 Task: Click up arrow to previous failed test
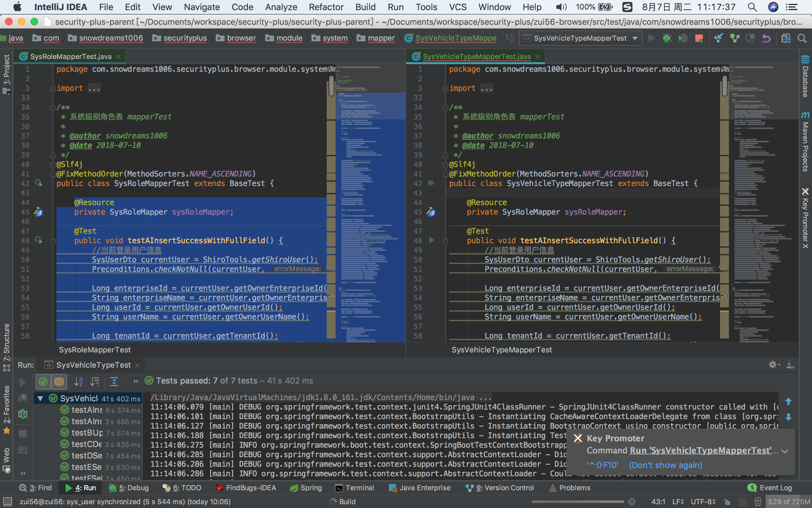pos(789,402)
